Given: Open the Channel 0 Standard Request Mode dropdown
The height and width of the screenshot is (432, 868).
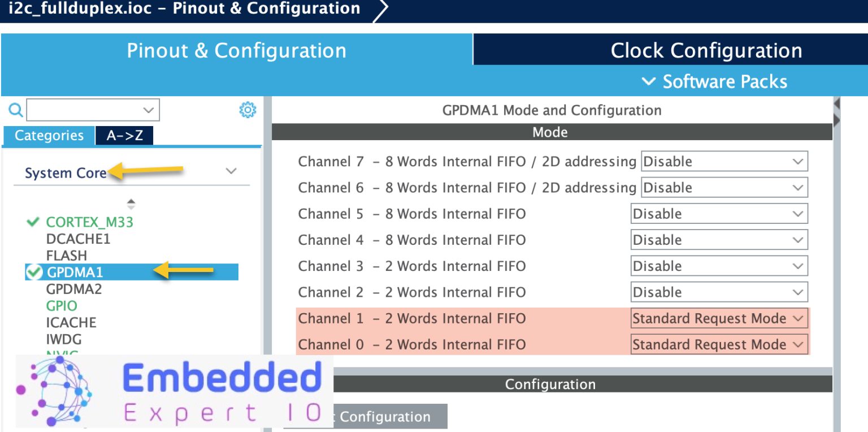Looking at the screenshot, I should [x=719, y=344].
